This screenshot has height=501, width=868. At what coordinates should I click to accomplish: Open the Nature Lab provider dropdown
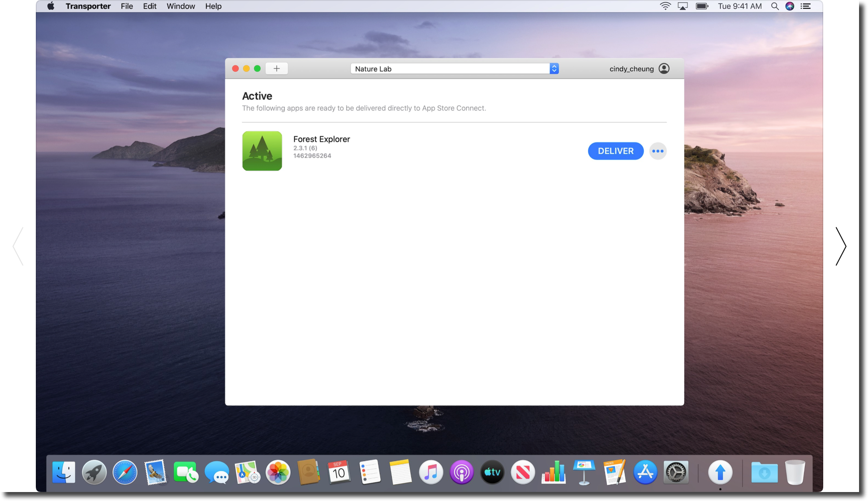point(454,69)
